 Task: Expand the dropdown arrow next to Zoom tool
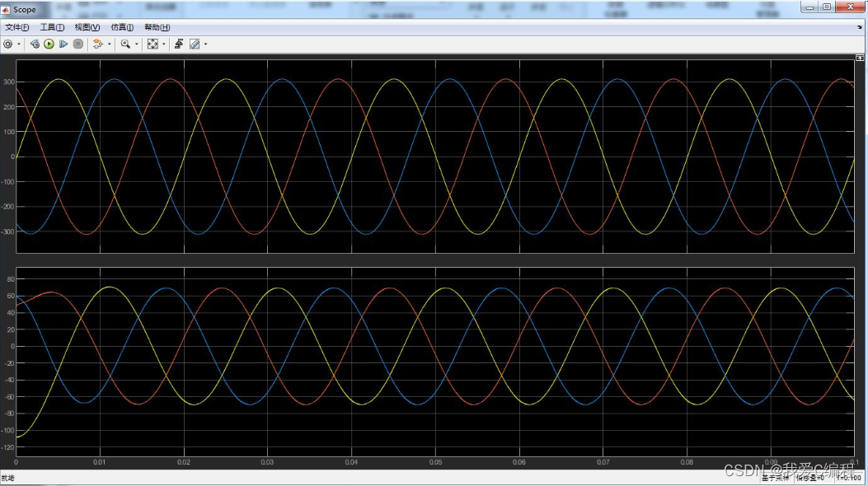137,44
